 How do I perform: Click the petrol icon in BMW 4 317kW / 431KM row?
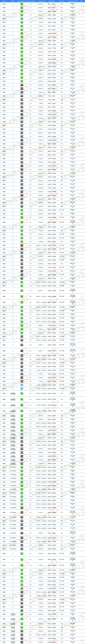tap(22, 588)
